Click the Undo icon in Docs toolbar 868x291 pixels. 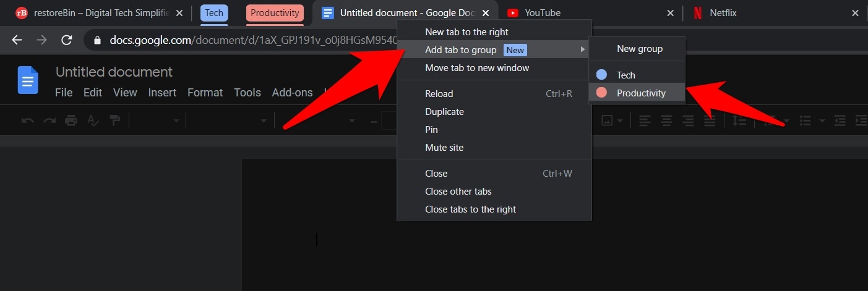tap(28, 120)
